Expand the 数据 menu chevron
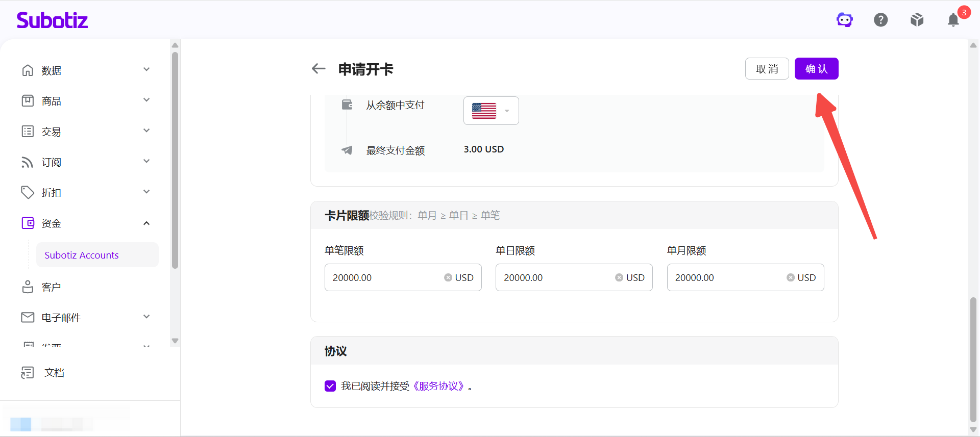Viewport: 980px width, 437px height. (x=146, y=69)
